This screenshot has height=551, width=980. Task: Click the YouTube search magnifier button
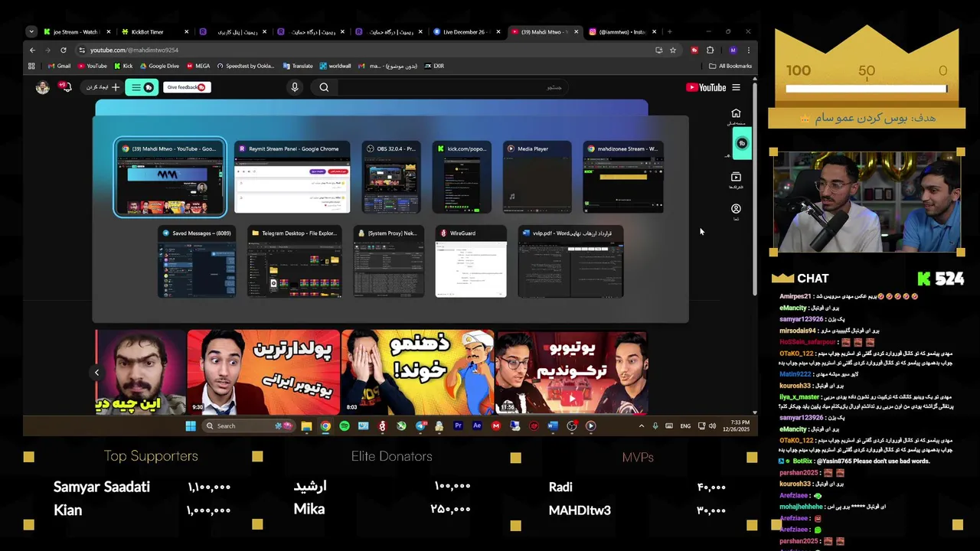tap(324, 87)
